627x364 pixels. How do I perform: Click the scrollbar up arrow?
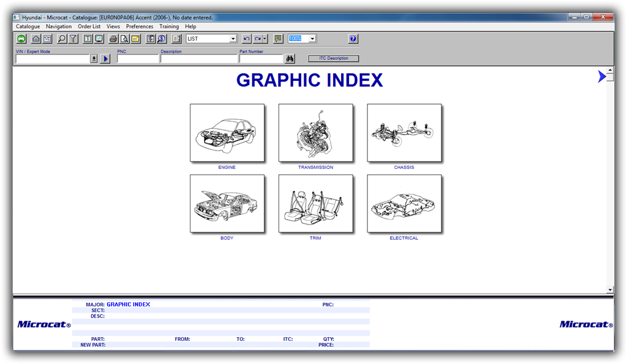coord(610,70)
